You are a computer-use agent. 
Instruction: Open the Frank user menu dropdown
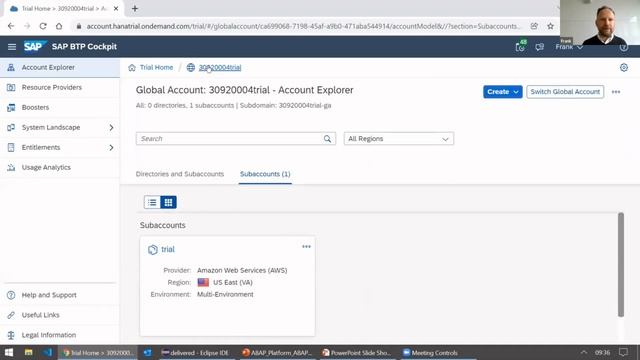[569, 47]
